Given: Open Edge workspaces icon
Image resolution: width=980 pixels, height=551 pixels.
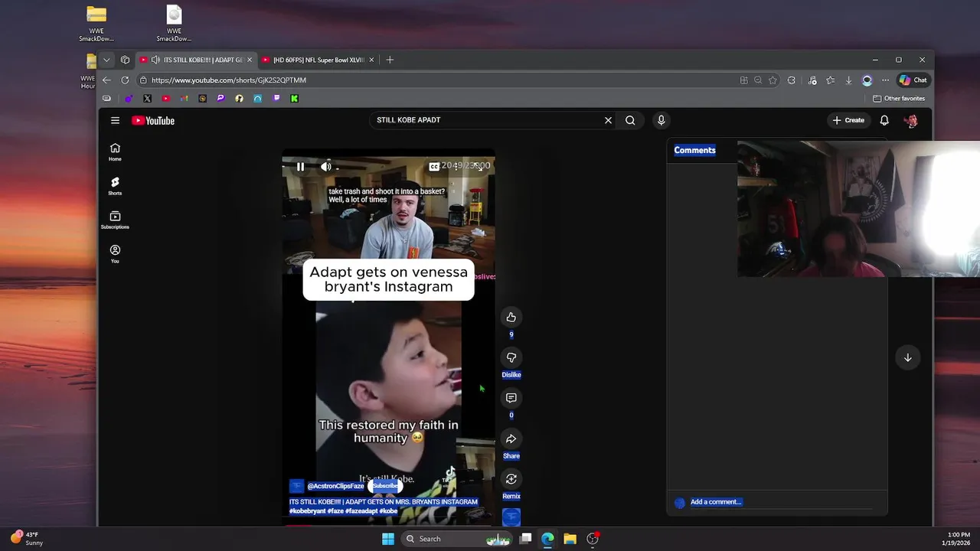Looking at the screenshot, I should [x=125, y=60].
